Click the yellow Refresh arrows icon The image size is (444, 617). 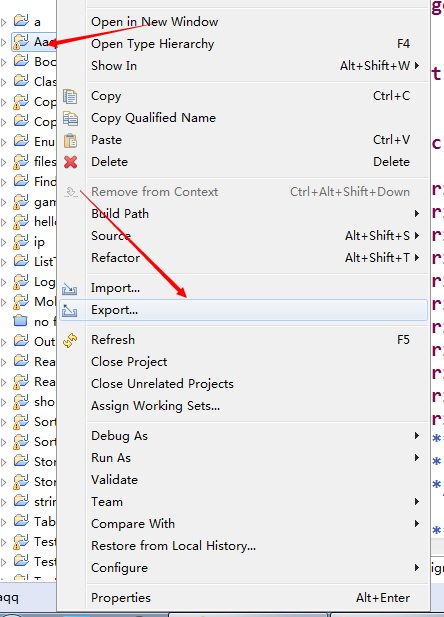(x=70, y=340)
